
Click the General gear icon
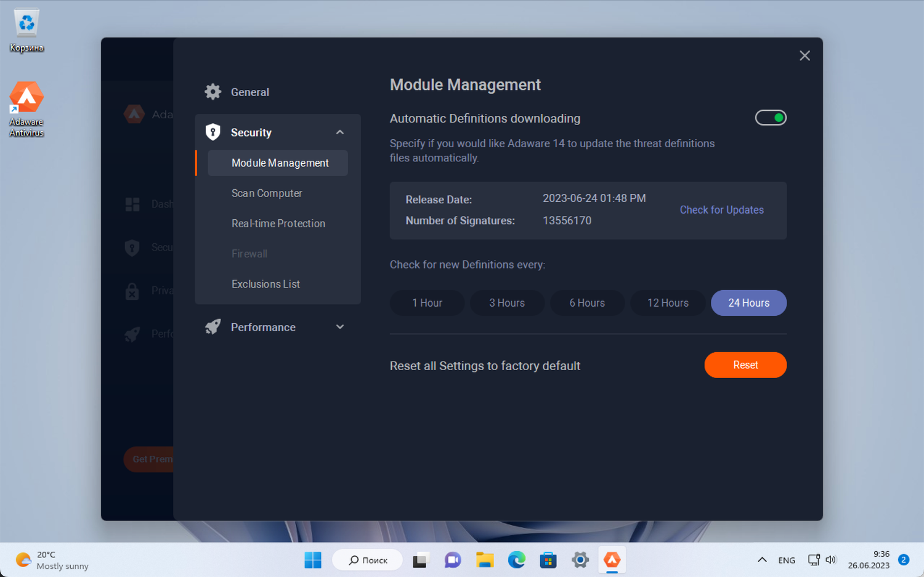point(213,92)
